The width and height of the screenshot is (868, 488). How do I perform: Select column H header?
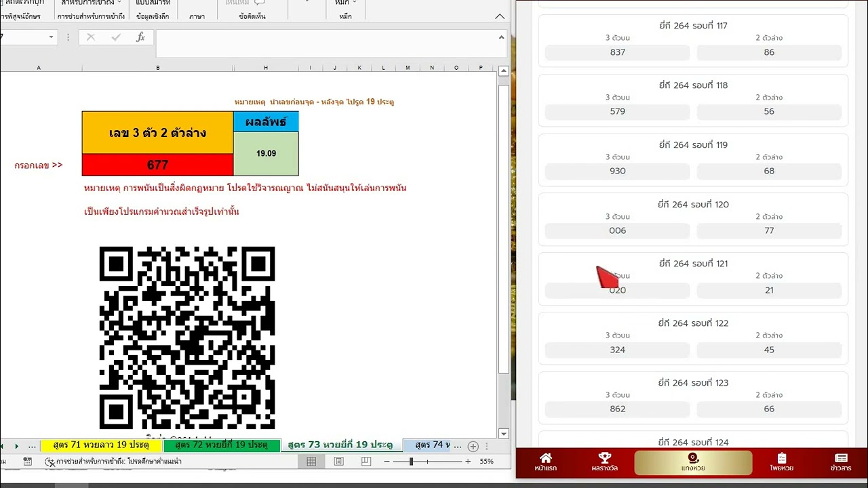pyautogui.click(x=266, y=68)
